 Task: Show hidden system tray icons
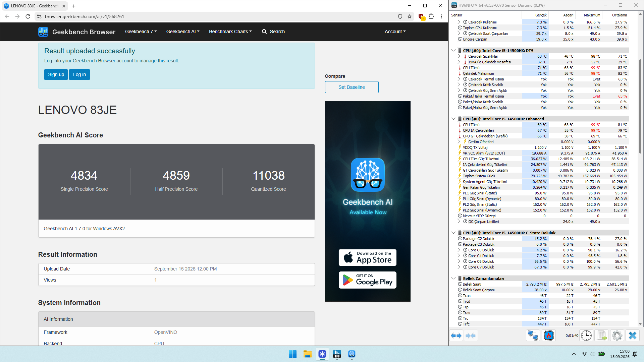574,354
